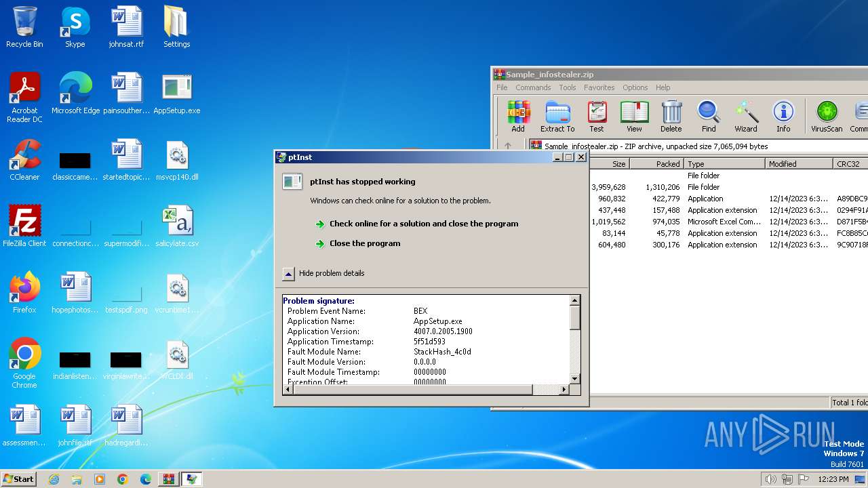
Task: Select the CCleaner desktop shortcut
Action: pyautogui.click(x=24, y=160)
